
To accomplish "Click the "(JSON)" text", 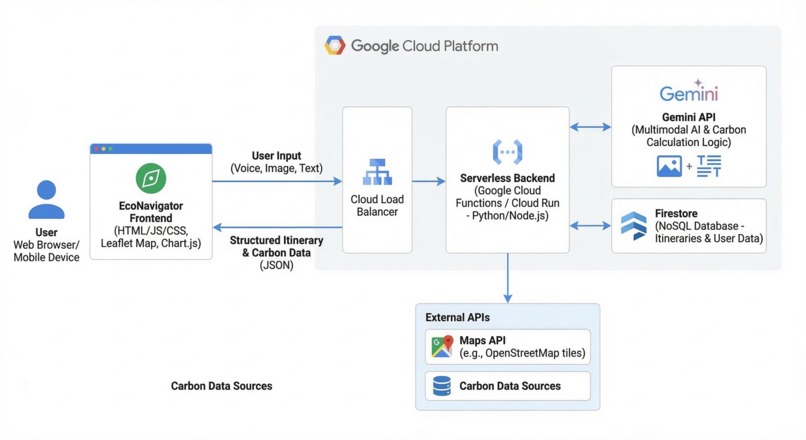I will pos(277,265).
